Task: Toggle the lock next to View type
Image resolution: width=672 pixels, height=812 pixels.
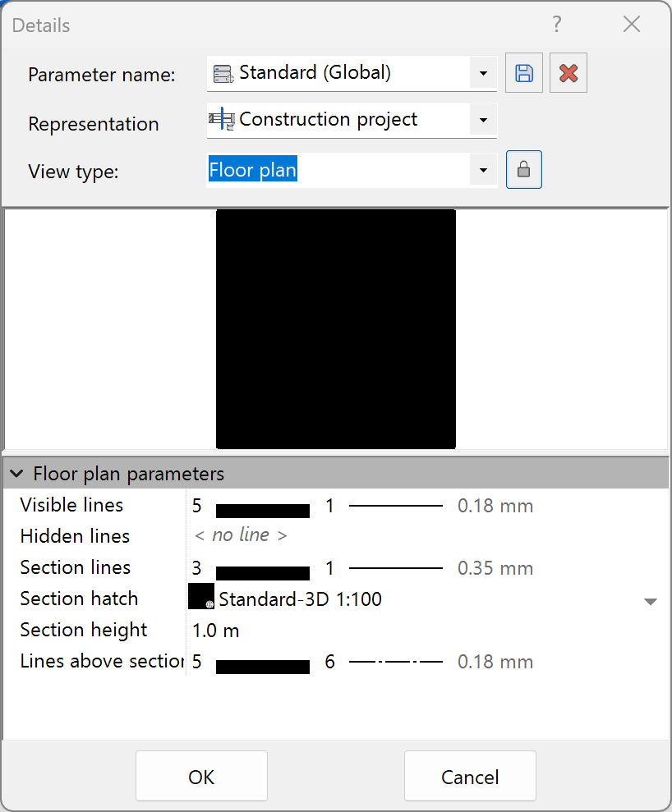Action: pyautogui.click(x=523, y=169)
